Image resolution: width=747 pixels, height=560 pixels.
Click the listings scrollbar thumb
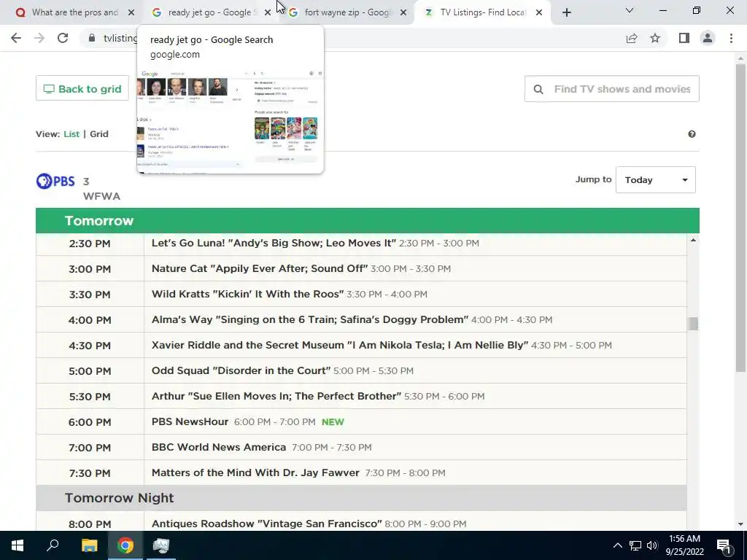pos(693,323)
